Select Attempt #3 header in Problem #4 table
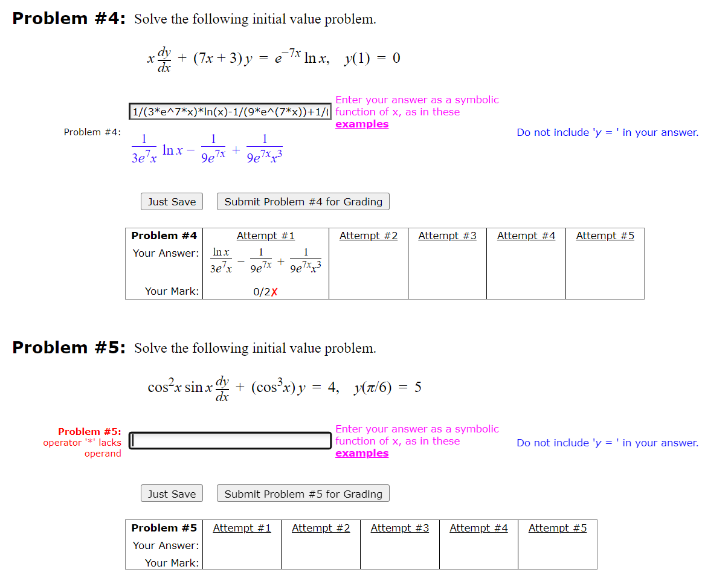 click(447, 236)
